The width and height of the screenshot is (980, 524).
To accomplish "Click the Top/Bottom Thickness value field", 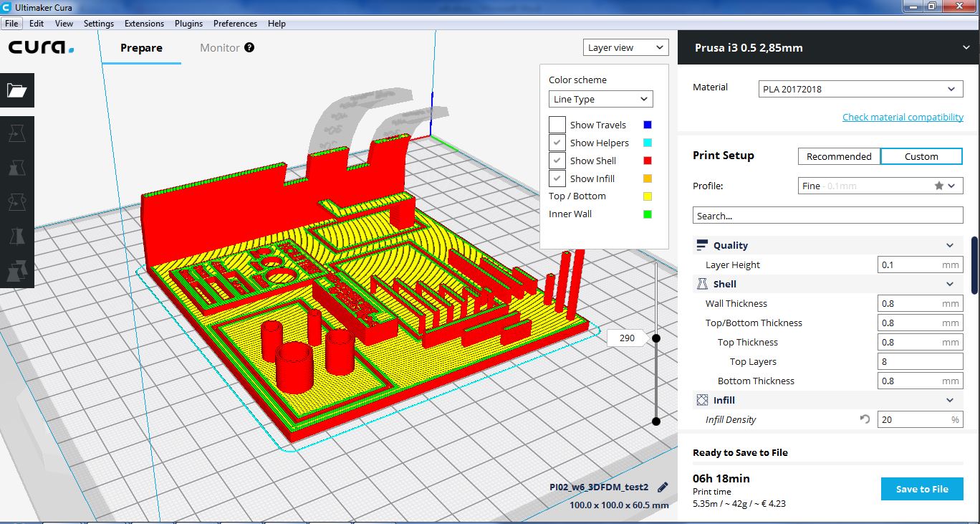I will click(920, 323).
